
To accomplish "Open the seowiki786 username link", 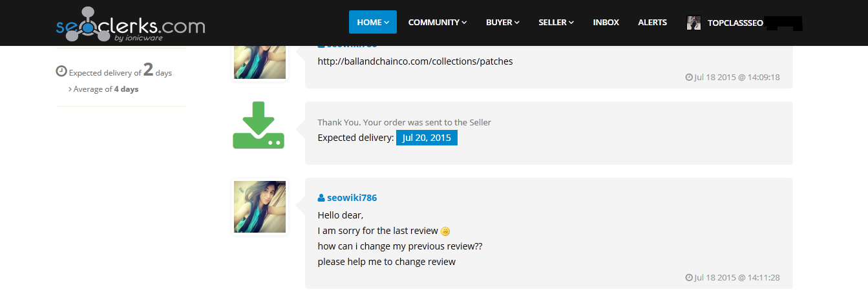I will (352, 198).
